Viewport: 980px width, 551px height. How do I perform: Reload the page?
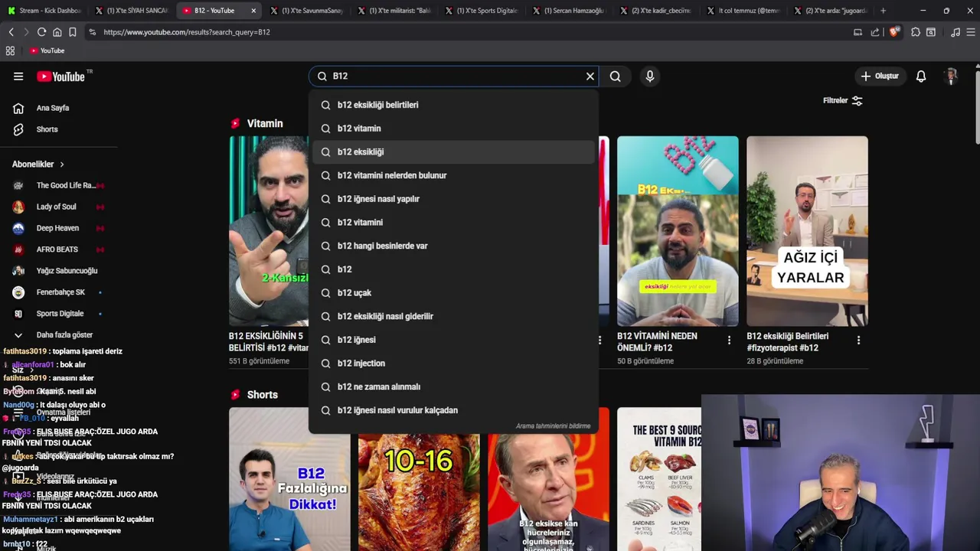(x=41, y=32)
